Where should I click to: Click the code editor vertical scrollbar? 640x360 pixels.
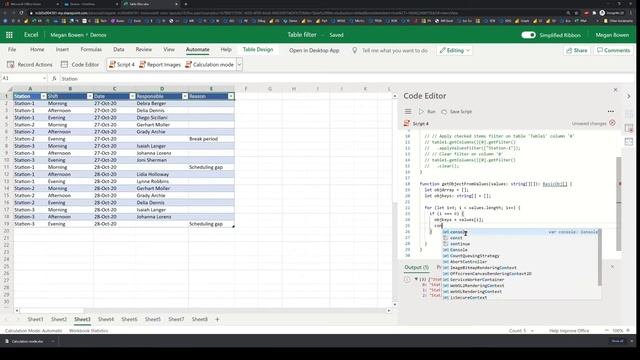(x=619, y=203)
